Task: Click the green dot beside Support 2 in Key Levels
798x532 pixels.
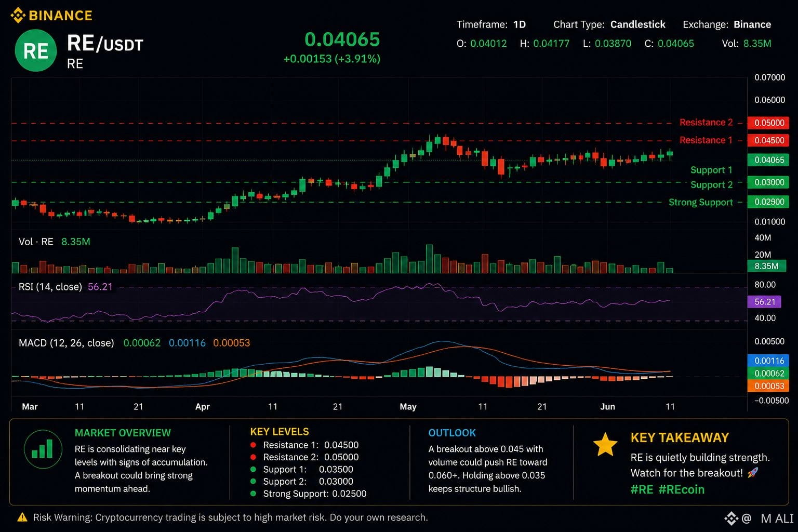Action: coord(253,482)
